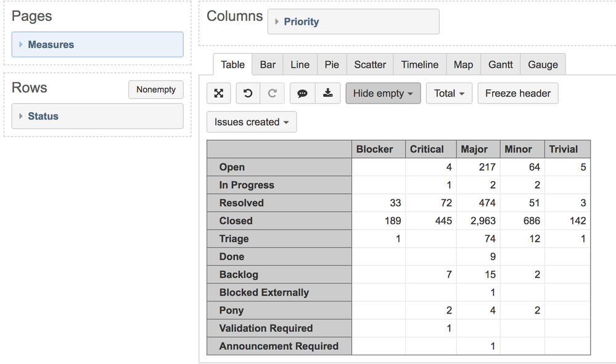Expand the Priority dimension triangle
Screen dimensions: 616x364
277,22
